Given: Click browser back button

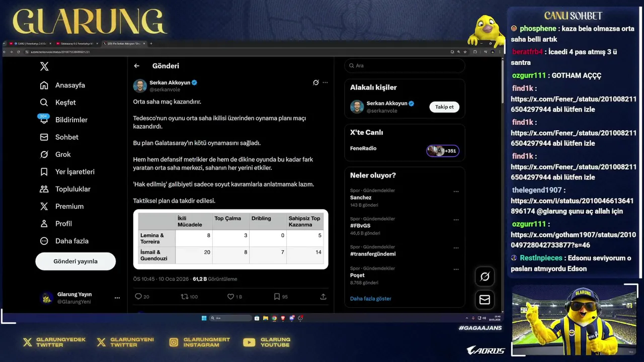Looking at the screenshot, I should [5, 52].
